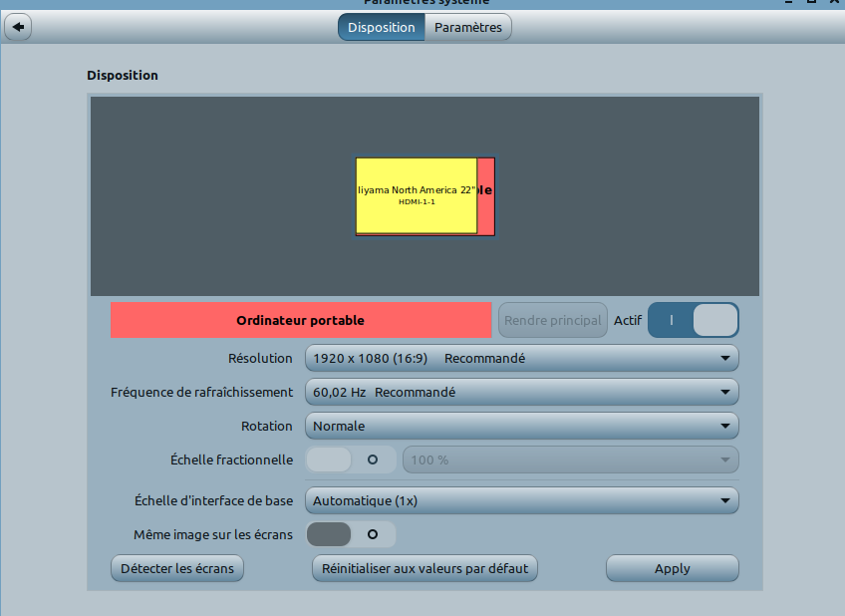Screen dimensions: 845x616
Task: Expand the Fréquence de rafraîchissement dropdown
Action: (x=521, y=392)
